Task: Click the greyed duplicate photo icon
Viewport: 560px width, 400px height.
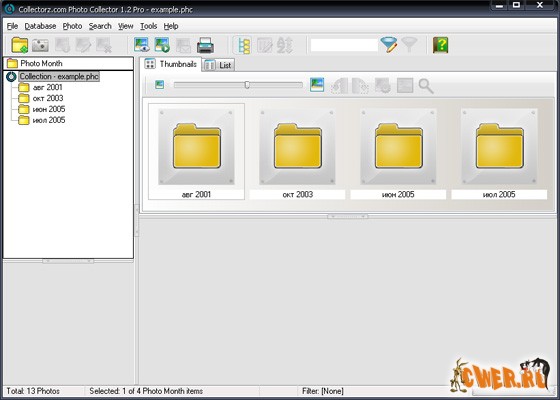Action: (62, 45)
